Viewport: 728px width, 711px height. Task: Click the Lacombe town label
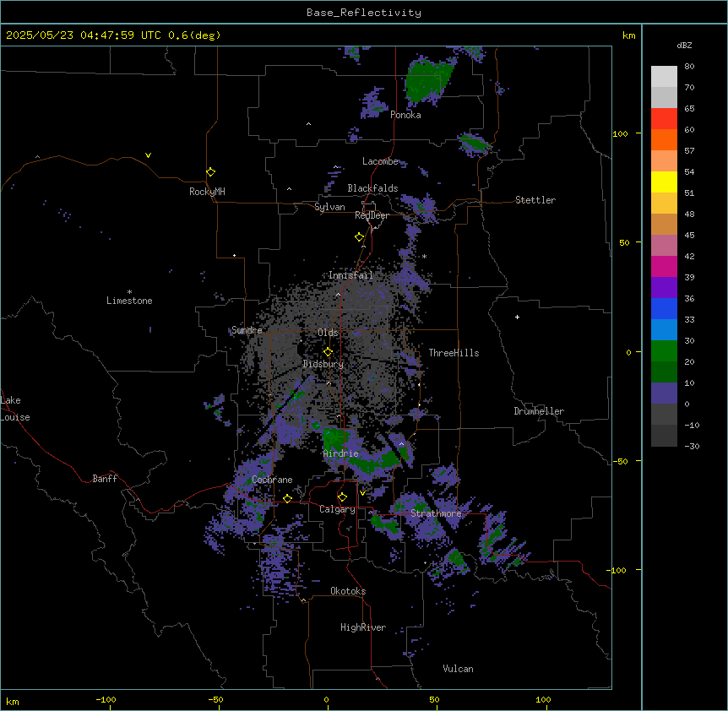point(380,161)
